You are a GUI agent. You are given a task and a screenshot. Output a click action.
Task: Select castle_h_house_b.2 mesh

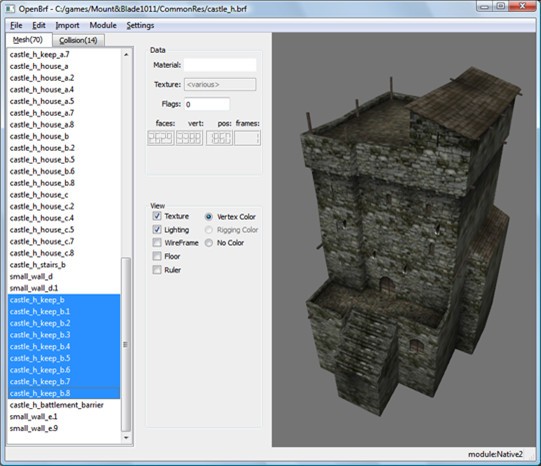(x=64, y=148)
